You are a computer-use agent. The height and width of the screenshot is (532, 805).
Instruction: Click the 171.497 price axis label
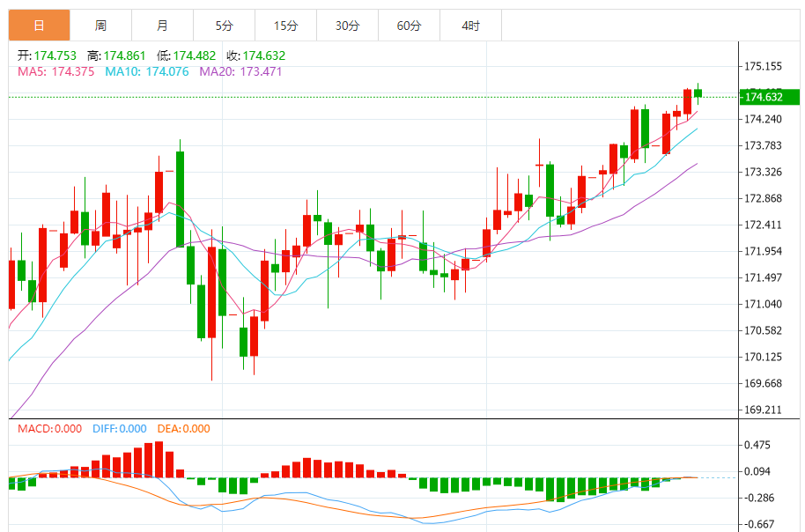tap(763, 277)
